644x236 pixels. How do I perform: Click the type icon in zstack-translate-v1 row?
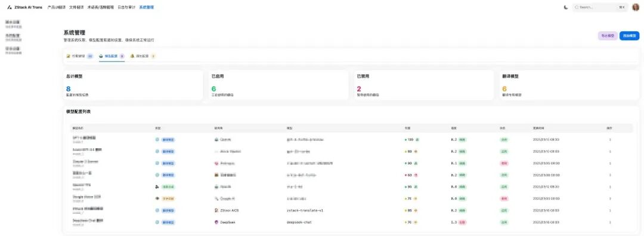click(157, 210)
